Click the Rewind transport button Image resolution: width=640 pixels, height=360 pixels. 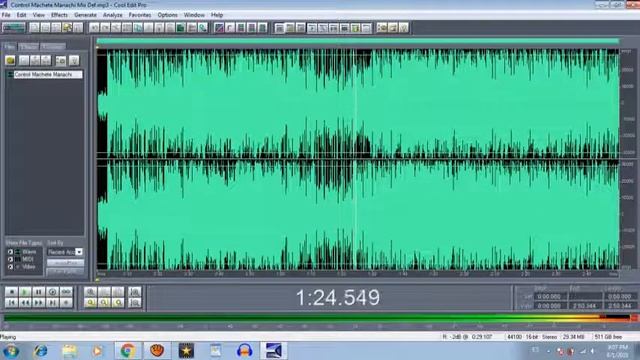(25, 303)
